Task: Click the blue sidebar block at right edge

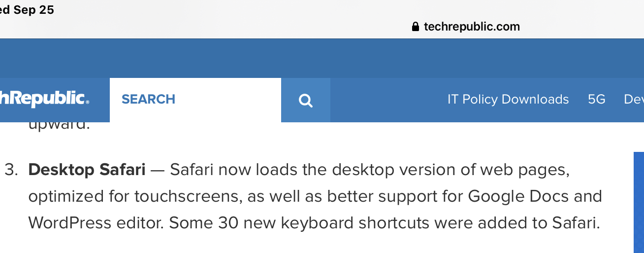Action: point(639,202)
